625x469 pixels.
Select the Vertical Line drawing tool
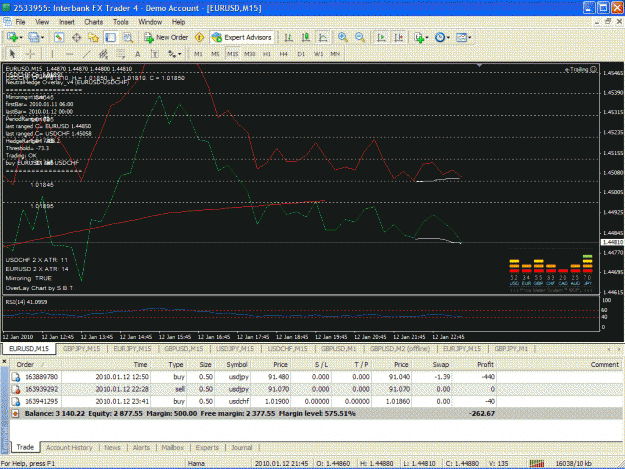click(52, 54)
